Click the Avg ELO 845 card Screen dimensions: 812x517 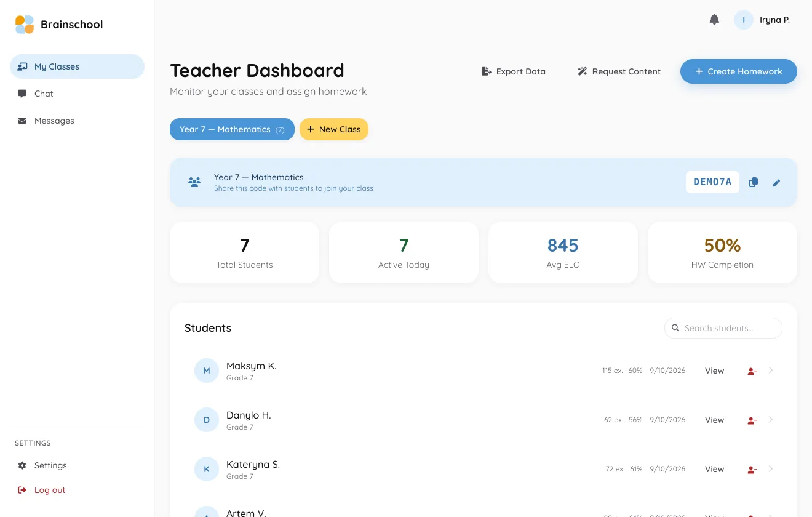pos(563,252)
